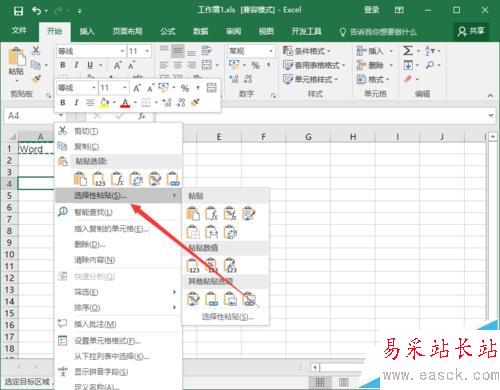Toggle Bold in ribbon font group

click(63, 65)
